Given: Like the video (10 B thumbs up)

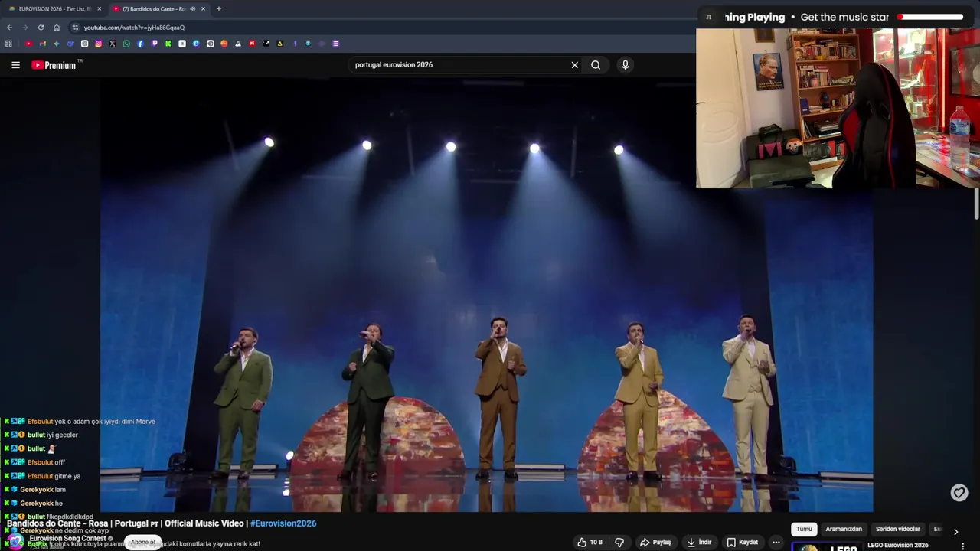Looking at the screenshot, I should (x=590, y=543).
